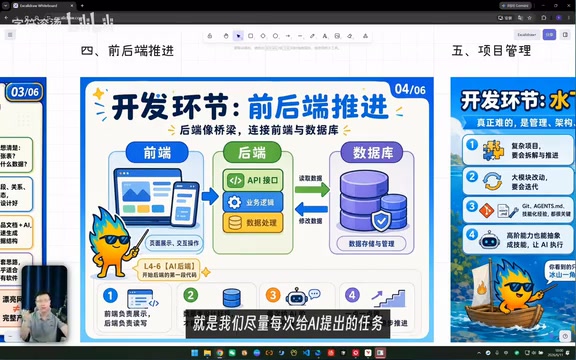The height and width of the screenshot is (360, 576).
Task: Close the Excalidraw Whiteboard tab
Action: pos(71,6)
